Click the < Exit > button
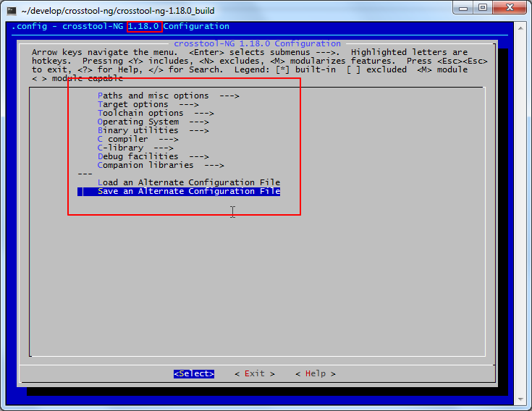The width and height of the screenshot is (532, 411). point(255,373)
